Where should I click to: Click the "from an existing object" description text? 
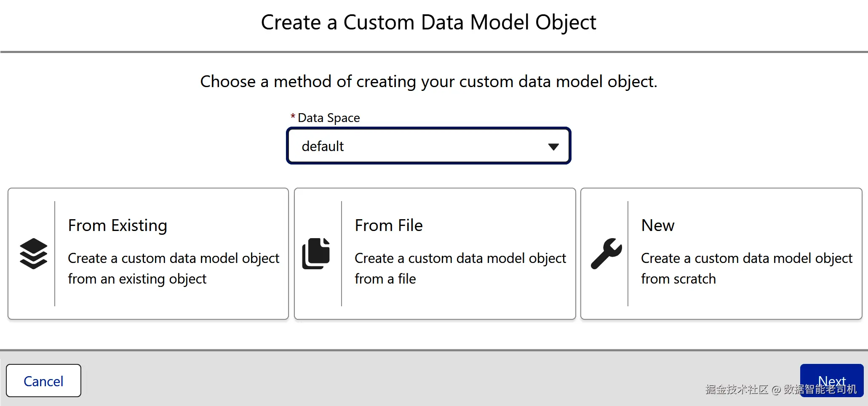pyautogui.click(x=137, y=279)
